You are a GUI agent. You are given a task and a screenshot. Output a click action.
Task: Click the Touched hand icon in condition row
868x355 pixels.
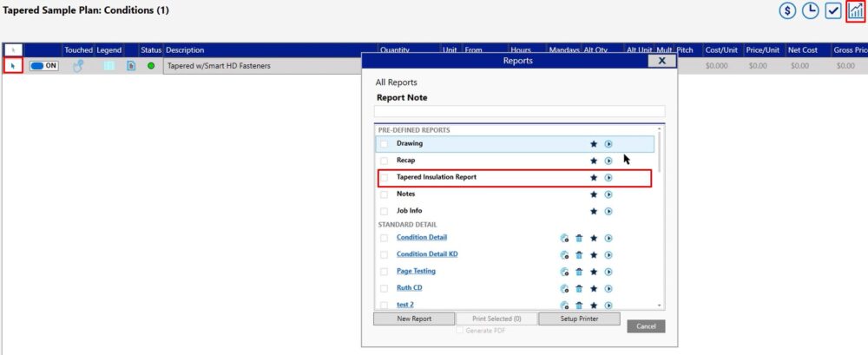pos(78,66)
